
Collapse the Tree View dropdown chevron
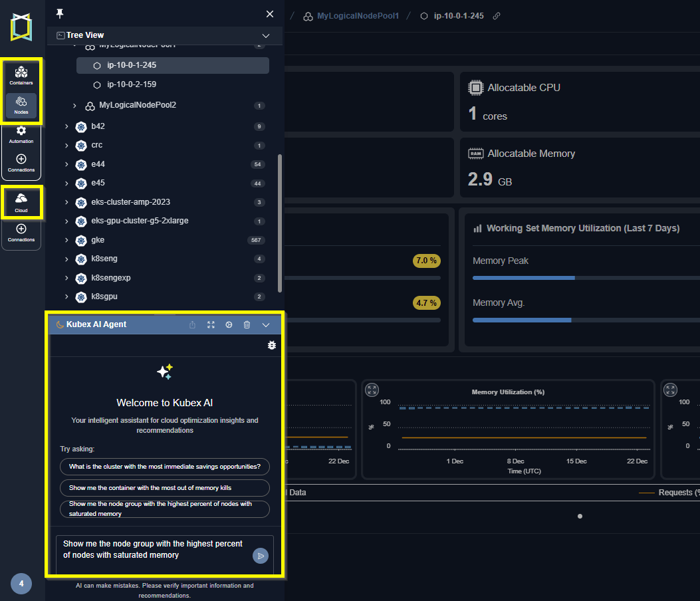coord(266,36)
